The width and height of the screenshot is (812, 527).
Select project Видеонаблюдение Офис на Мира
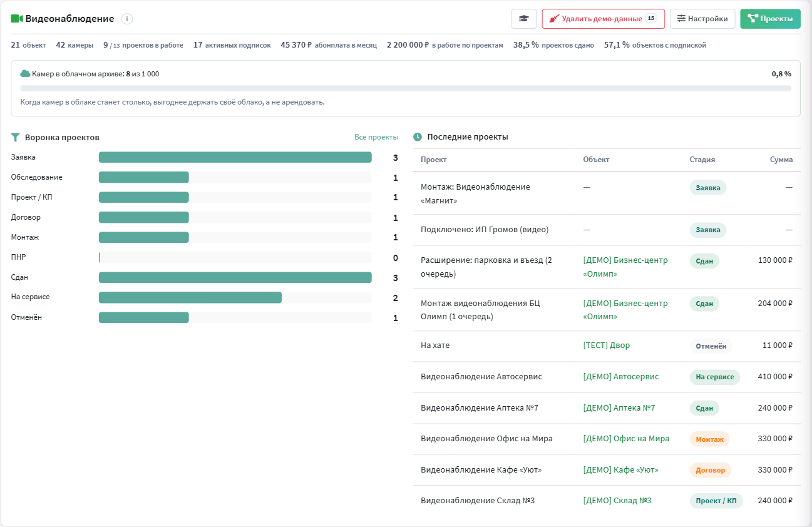[x=486, y=439]
